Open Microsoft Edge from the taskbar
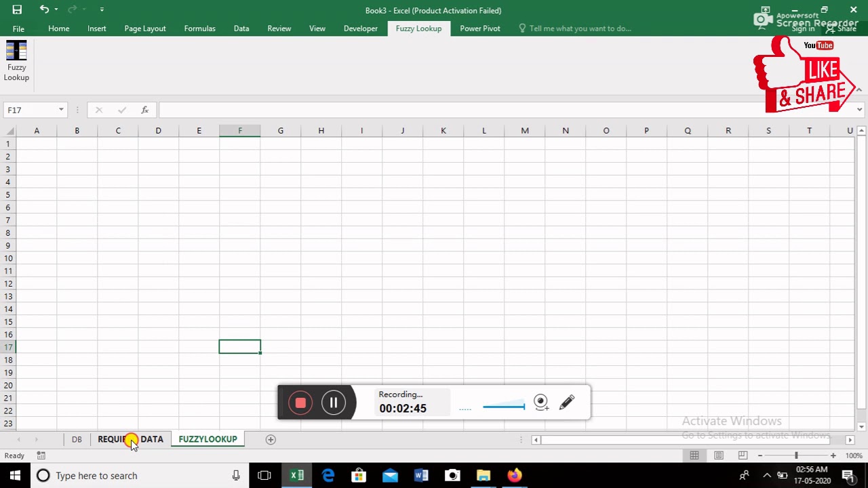Image resolution: width=868 pixels, height=488 pixels. coord(328,475)
